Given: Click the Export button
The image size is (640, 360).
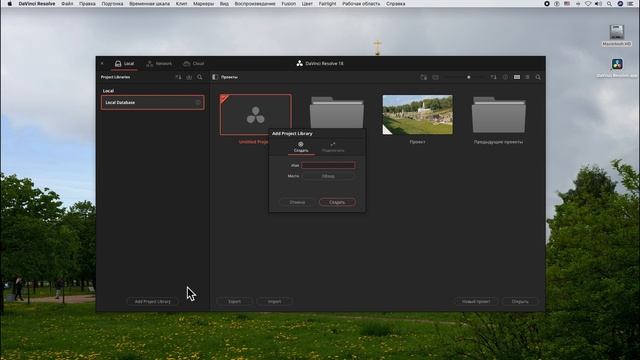Looking at the screenshot, I should pos(234,302).
